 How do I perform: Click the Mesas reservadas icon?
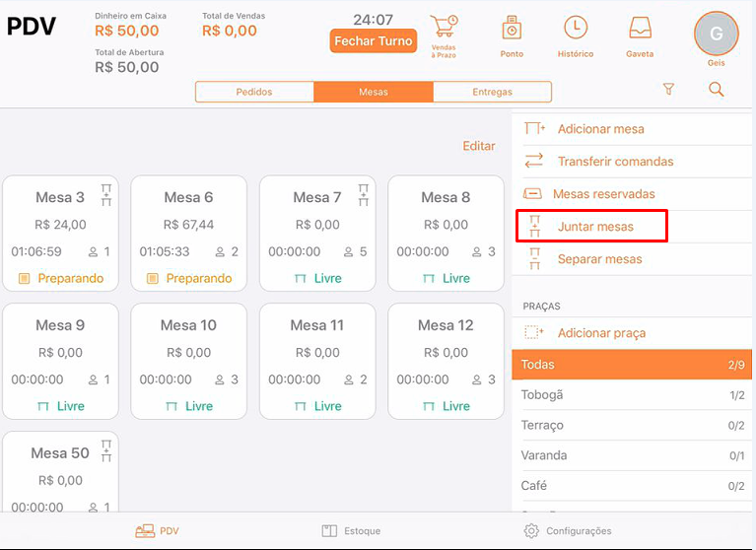click(x=532, y=194)
